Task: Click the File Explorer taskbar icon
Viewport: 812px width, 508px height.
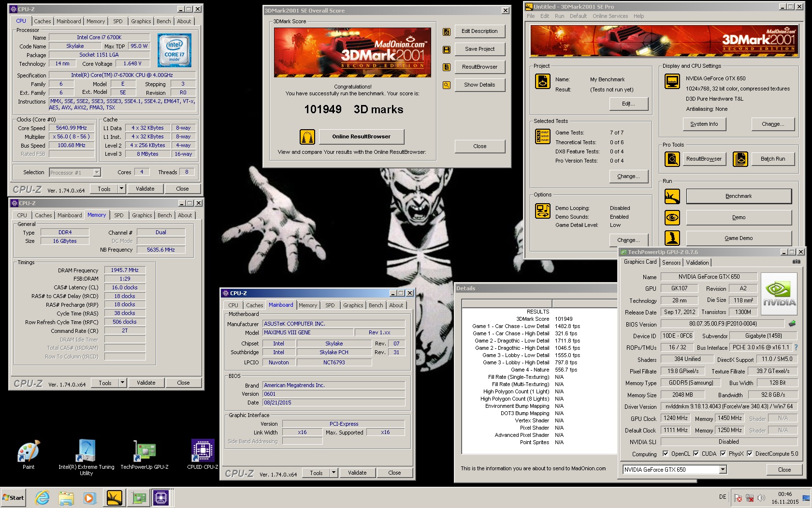Action: point(66,498)
